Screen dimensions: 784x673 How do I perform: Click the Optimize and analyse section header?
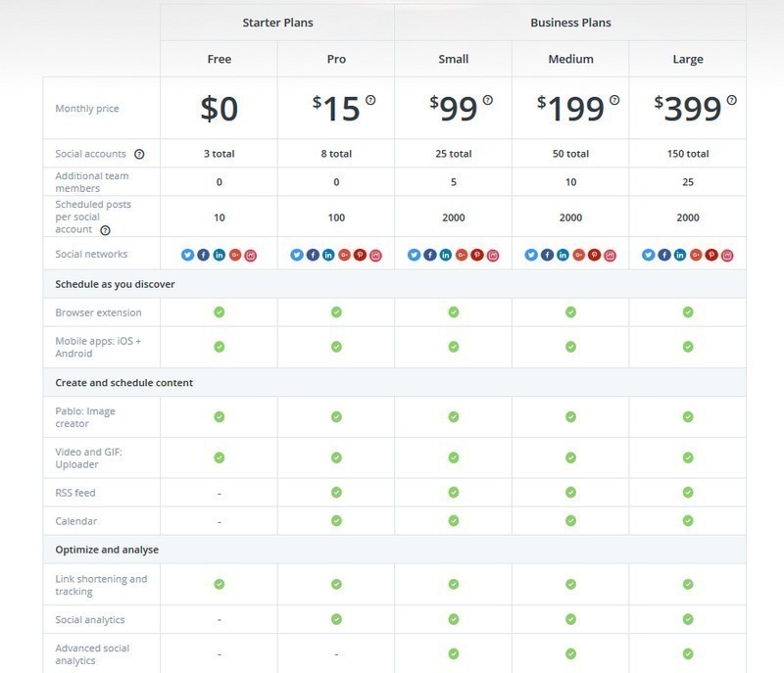(x=107, y=550)
